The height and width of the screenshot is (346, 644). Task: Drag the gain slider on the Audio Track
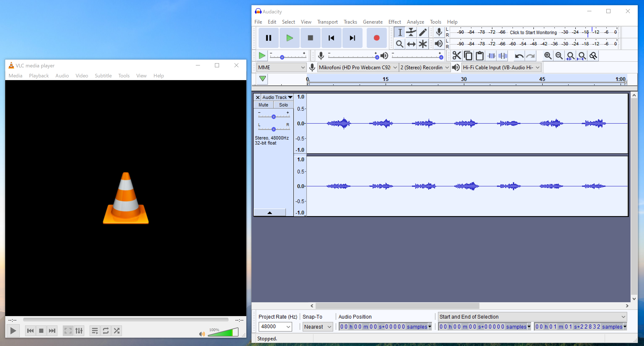[x=273, y=117]
